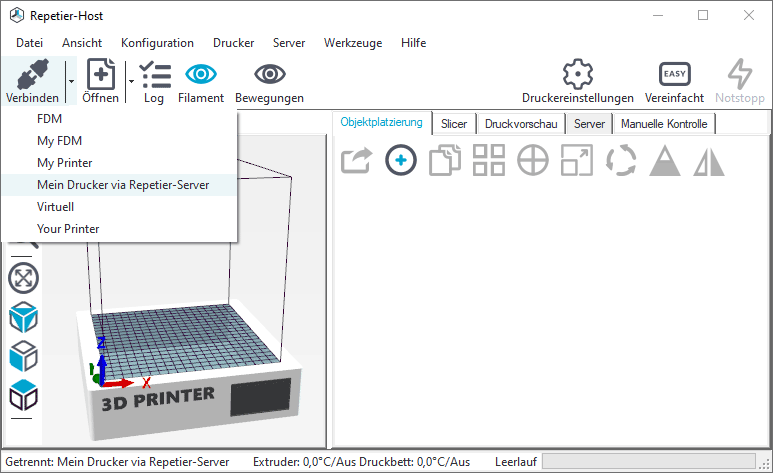This screenshot has height=473, width=773.
Task: Click the Öffnen file icon
Action: [x=101, y=74]
